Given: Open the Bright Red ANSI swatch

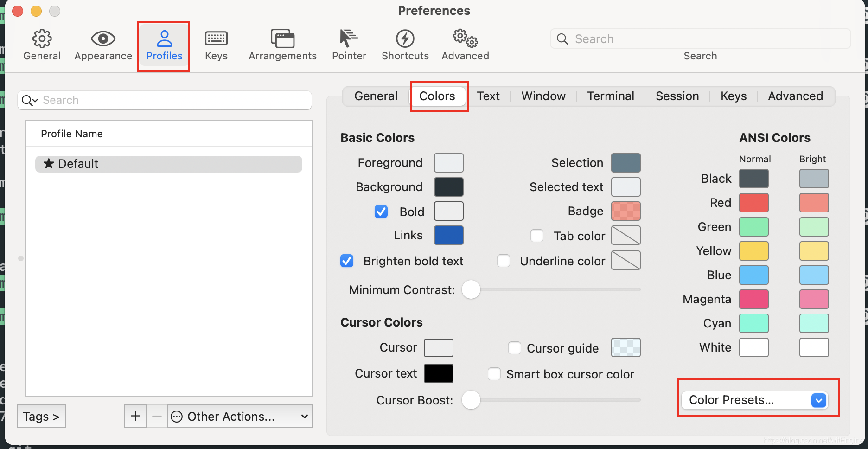Looking at the screenshot, I should pos(814,203).
